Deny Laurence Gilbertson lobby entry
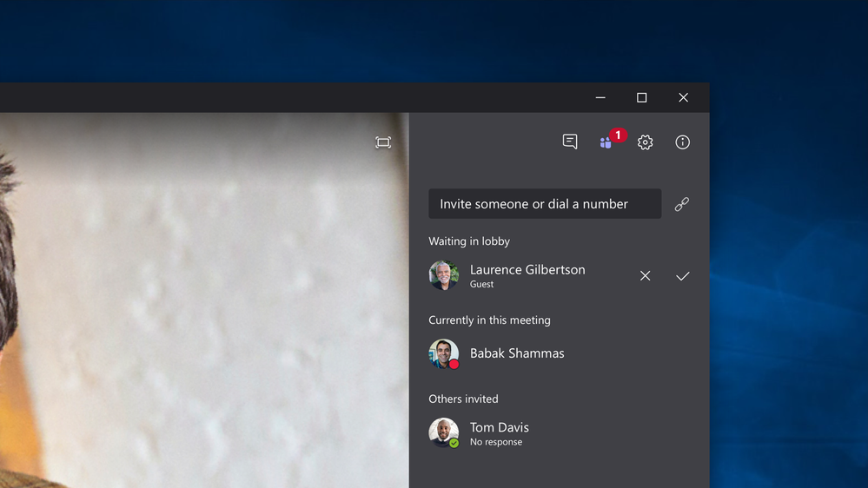This screenshot has width=868, height=488. [645, 275]
